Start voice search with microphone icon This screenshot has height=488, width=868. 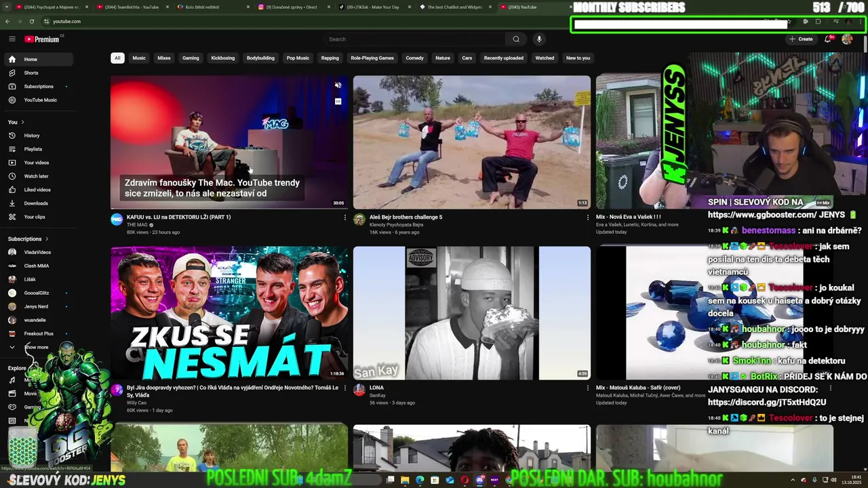click(x=539, y=39)
